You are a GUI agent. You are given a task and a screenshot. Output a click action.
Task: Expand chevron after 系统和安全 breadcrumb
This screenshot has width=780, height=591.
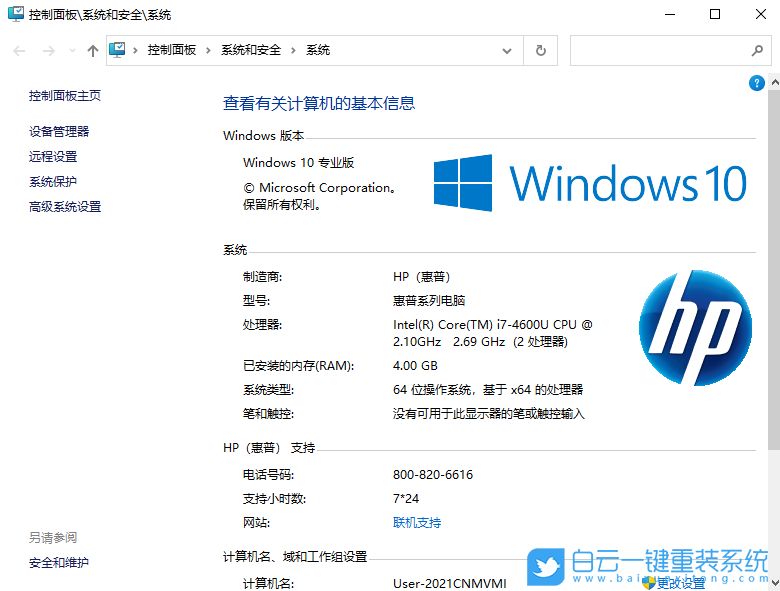pyautogui.click(x=293, y=50)
